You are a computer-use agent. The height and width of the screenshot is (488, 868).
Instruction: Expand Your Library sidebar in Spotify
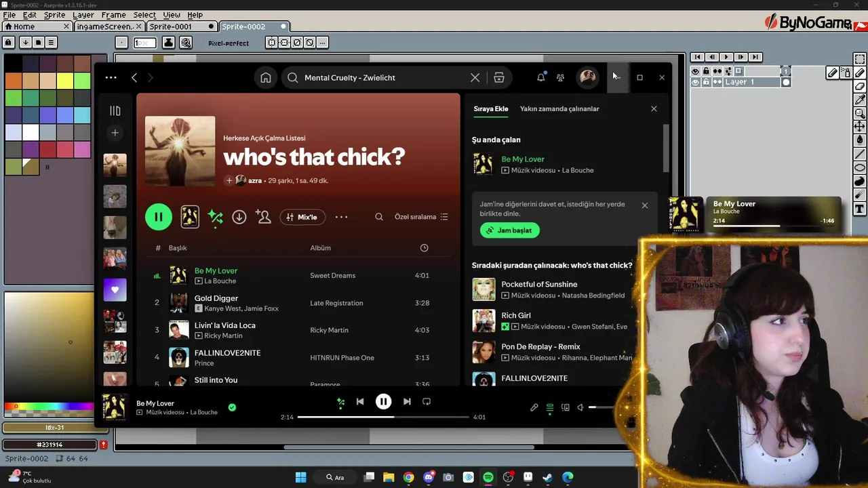coord(115,110)
